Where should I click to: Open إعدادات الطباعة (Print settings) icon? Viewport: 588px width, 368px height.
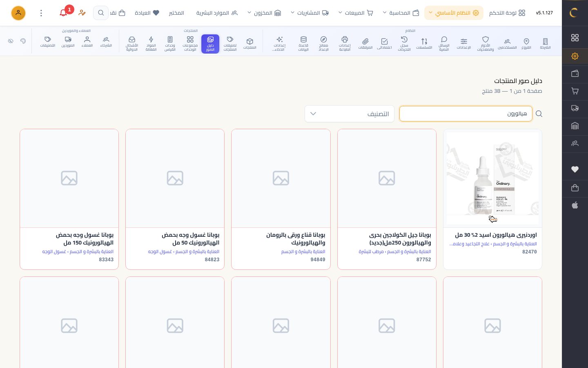345,44
